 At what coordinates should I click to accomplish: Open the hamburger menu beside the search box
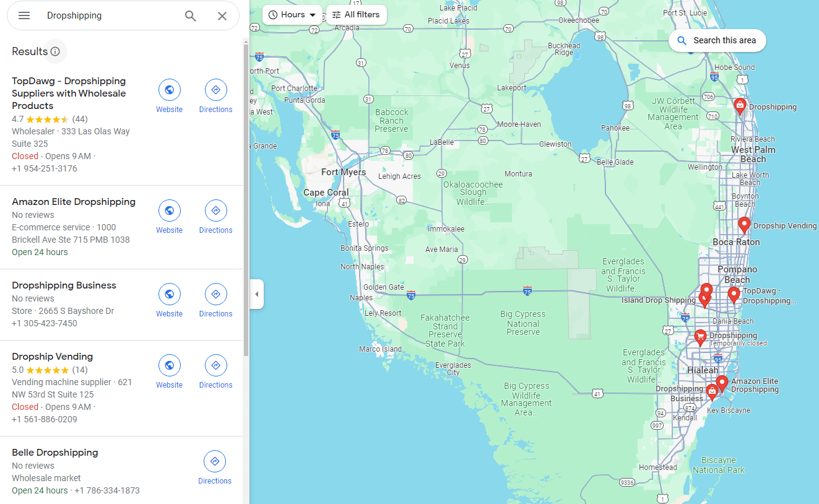[24, 16]
